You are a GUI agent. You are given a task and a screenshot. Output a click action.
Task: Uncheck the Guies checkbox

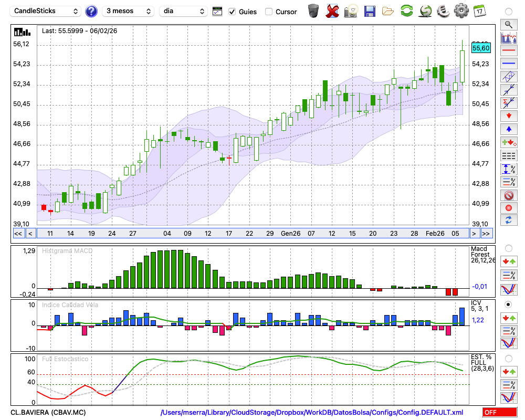(232, 12)
